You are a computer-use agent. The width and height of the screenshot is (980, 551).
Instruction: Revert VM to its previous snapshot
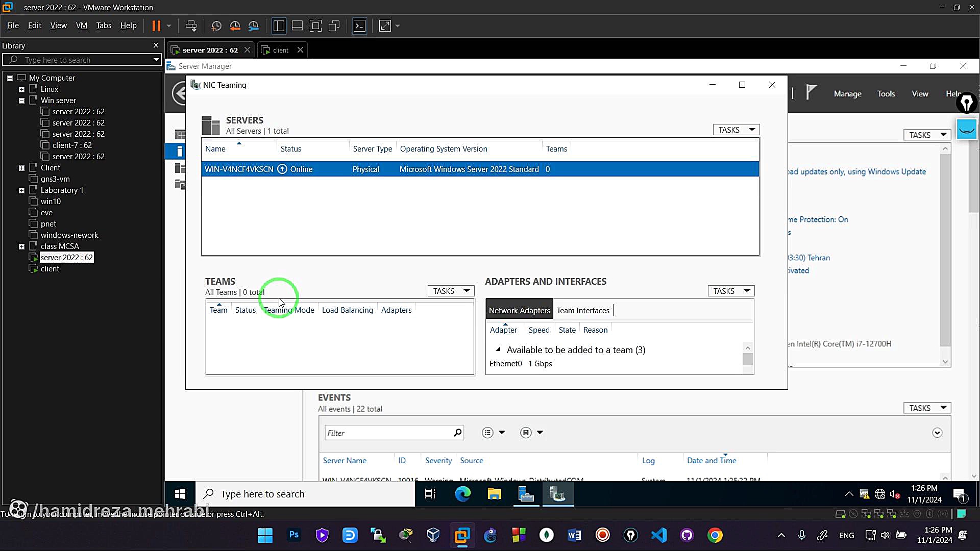(x=235, y=26)
